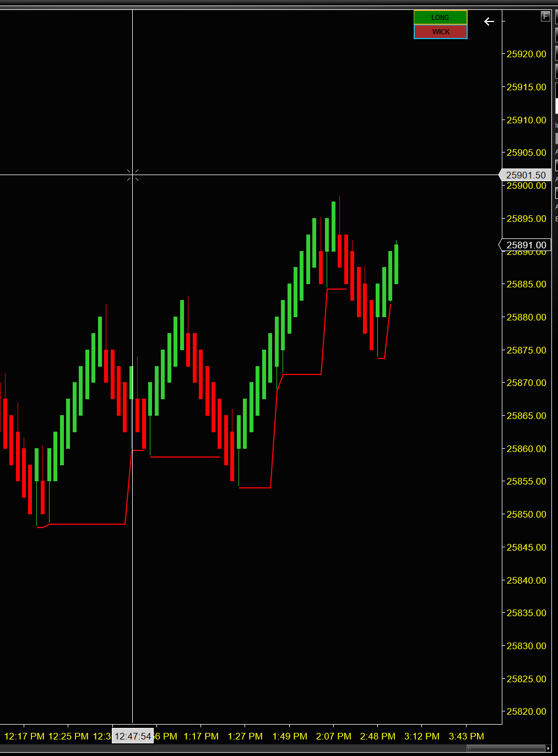This screenshot has width=558, height=756.
Task: Click the 25850.00 price axis label
Action: click(527, 514)
